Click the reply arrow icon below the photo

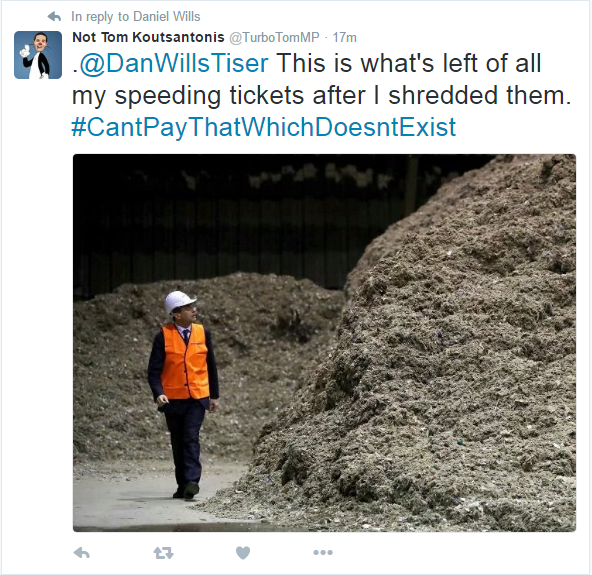(x=82, y=553)
